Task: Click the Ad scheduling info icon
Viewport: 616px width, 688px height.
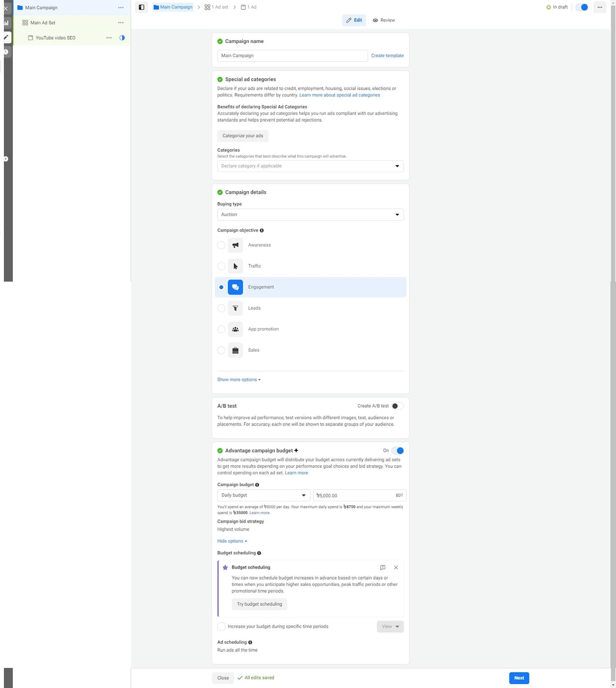Action: (x=250, y=642)
